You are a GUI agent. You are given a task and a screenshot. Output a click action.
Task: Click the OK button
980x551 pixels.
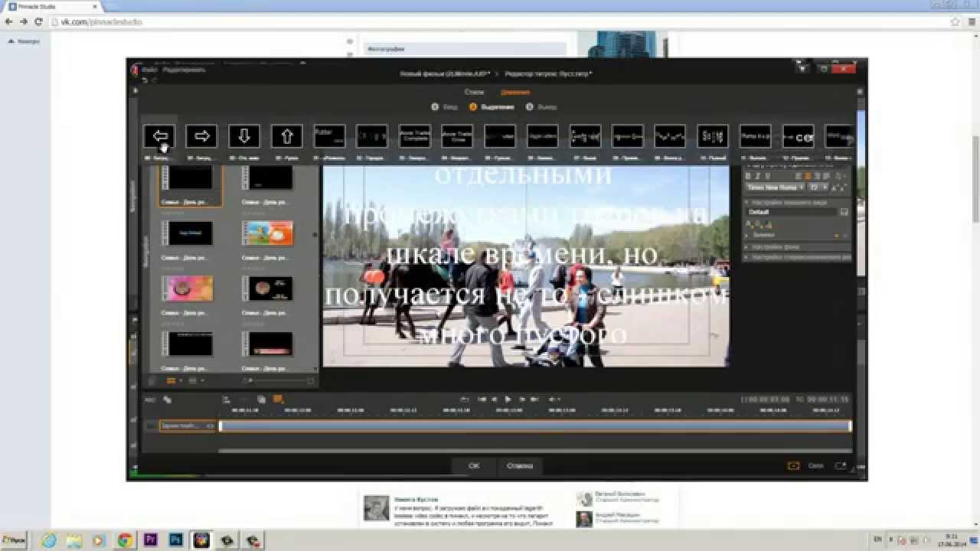click(x=474, y=465)
